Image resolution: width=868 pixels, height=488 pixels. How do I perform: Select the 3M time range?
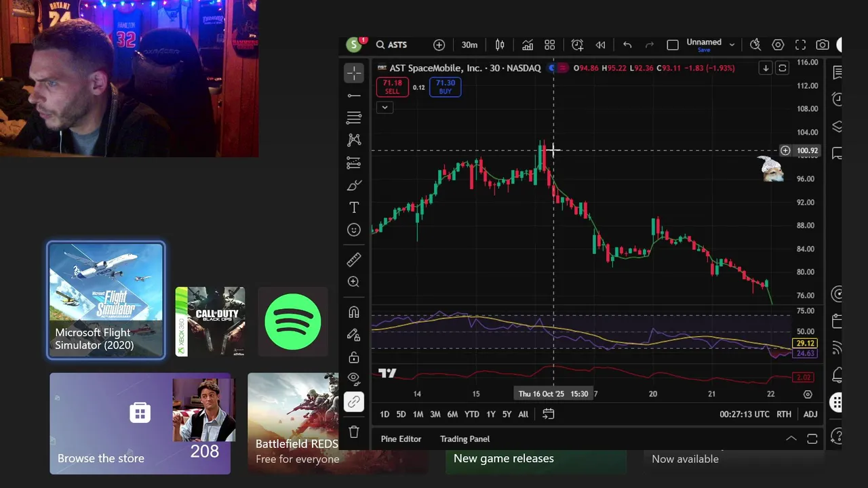435,414
